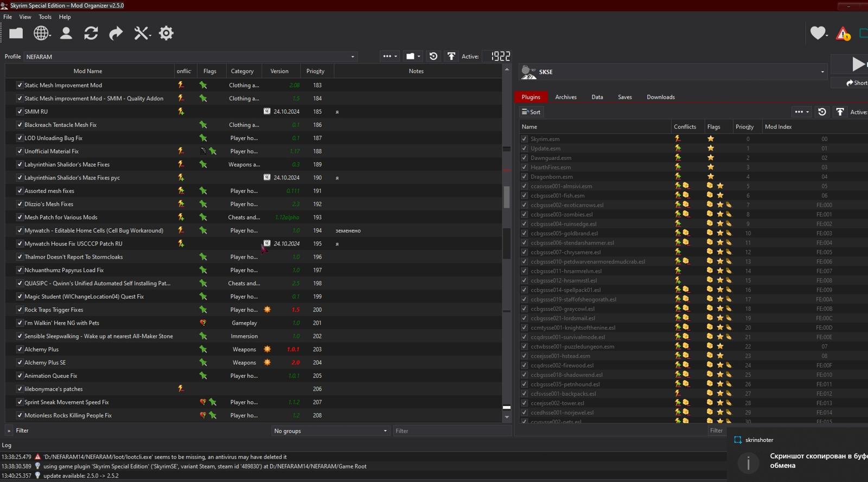The image size is (868, 482).
Task: Click the green flag icon for Alchemy Plus SE
Action: (203, 363)
